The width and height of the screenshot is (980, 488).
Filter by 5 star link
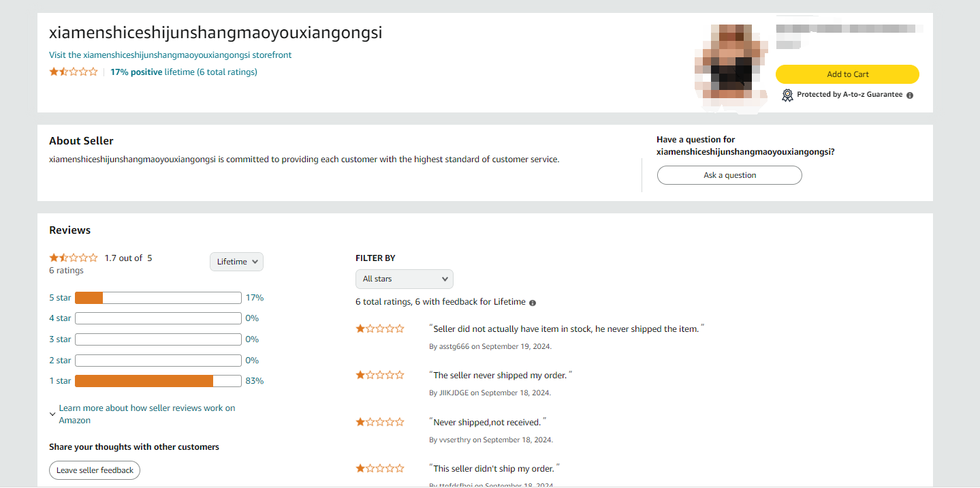[x=60, y=298]
